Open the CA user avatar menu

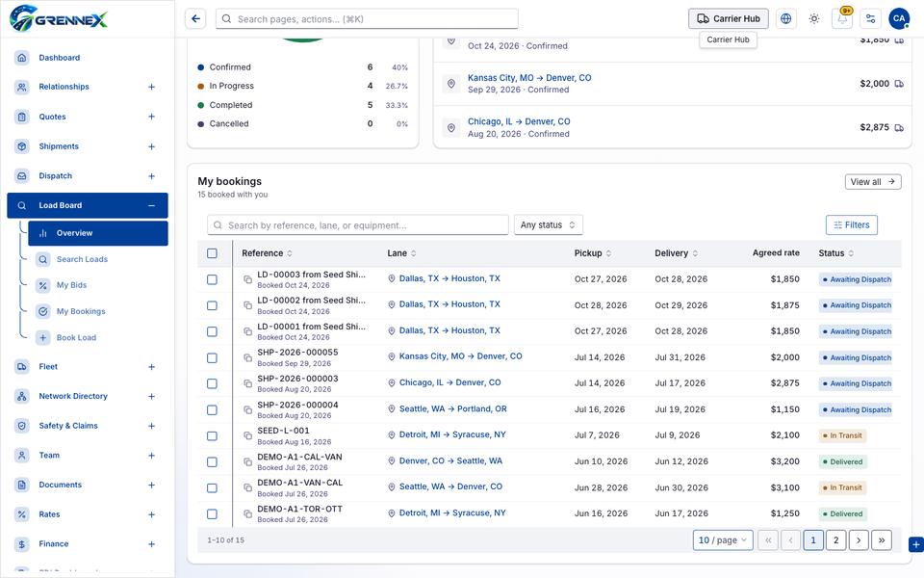point(899,19)
